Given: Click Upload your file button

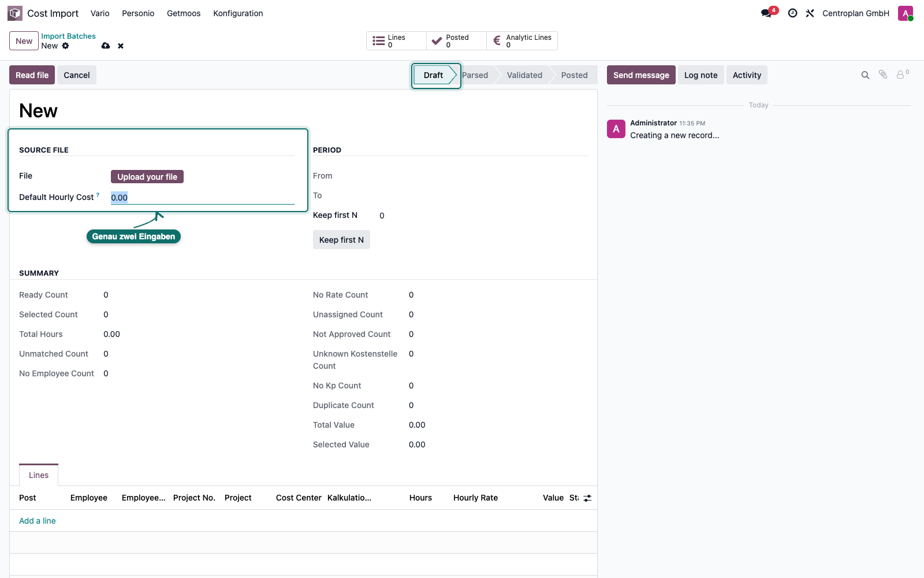Looking at the screenshot, I should coord(147,177).
